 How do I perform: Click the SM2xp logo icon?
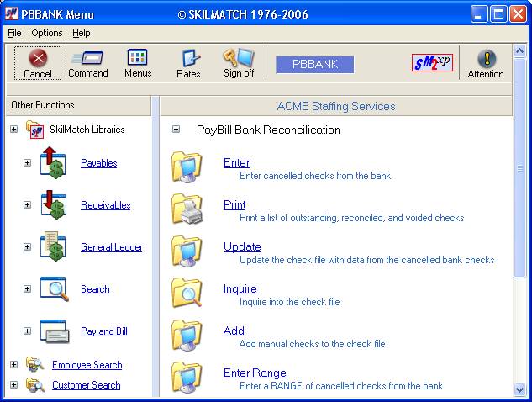pos(432,62)
